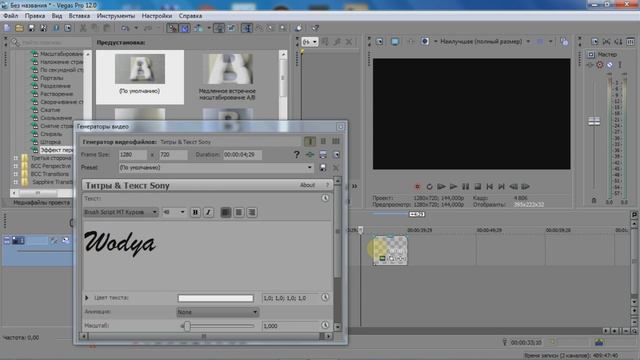Click the text animation clock icon

coord(325,198)
